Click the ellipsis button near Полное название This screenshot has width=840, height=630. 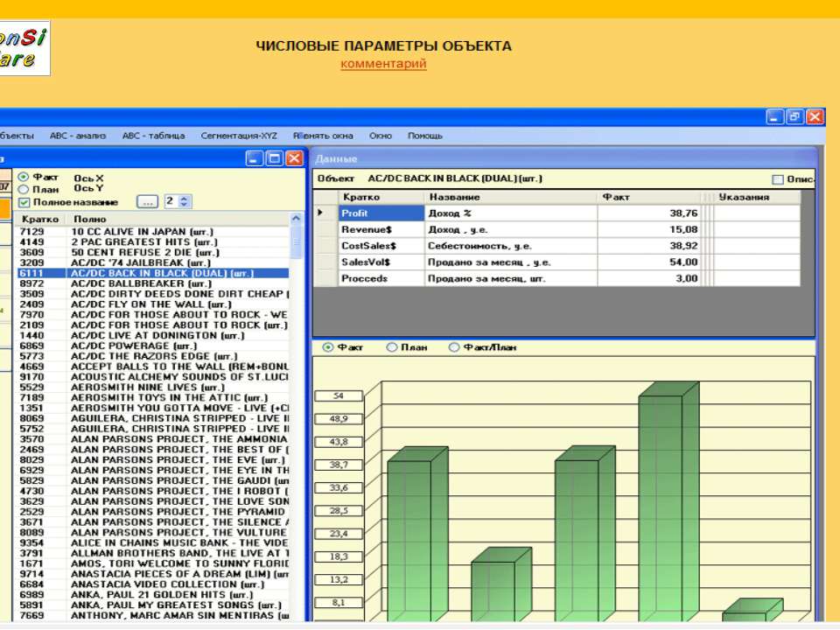[x=147, y=202]
